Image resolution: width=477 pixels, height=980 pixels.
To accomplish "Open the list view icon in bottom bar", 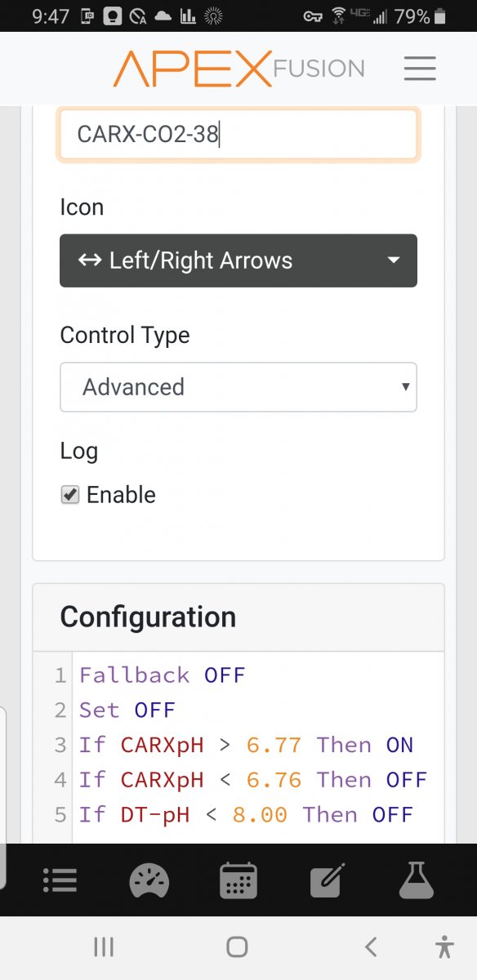I will [60, 880].
